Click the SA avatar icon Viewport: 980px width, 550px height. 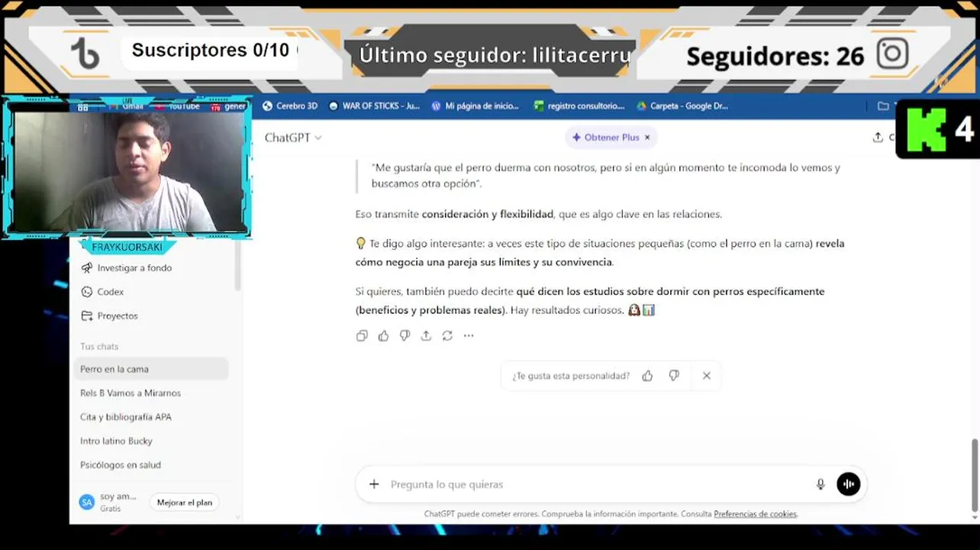point(87,502)
